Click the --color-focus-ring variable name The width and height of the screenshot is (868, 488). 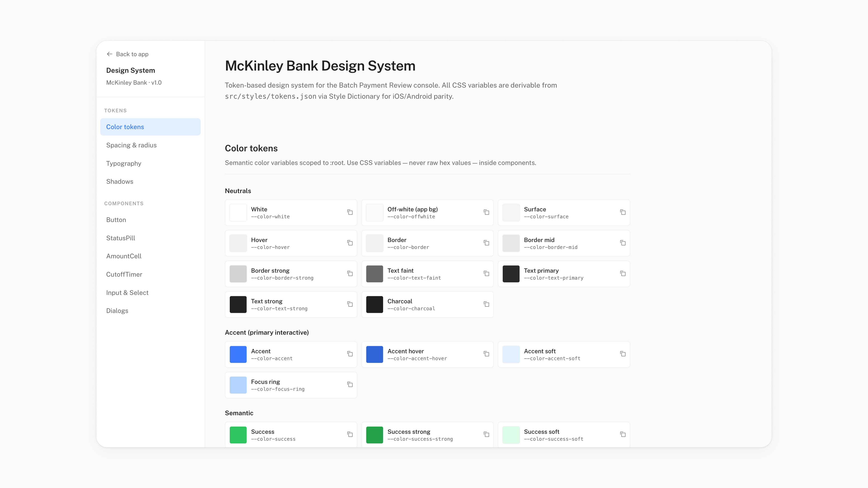point(278,389)
